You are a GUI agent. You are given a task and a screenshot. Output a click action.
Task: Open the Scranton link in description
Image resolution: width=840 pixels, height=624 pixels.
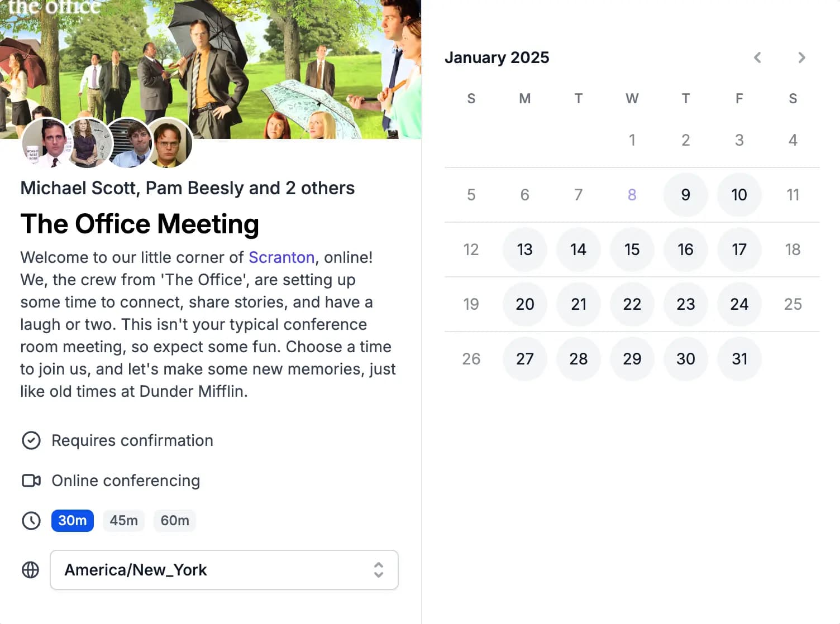[x=281, y=257]
